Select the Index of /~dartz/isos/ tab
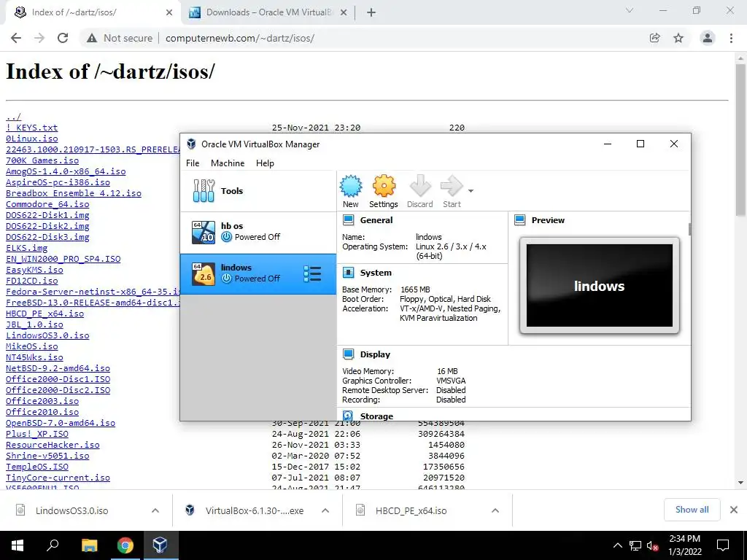Viewport: 747px width, 560px height. 93,12
